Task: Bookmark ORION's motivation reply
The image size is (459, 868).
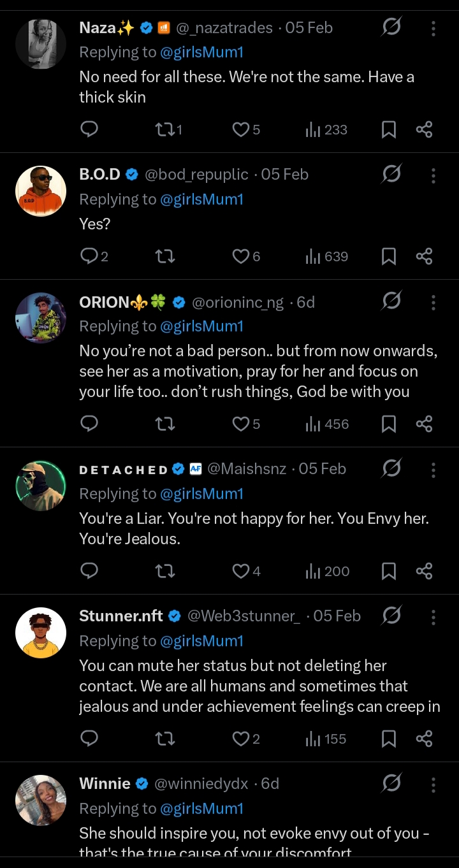Action: [388, 424]
